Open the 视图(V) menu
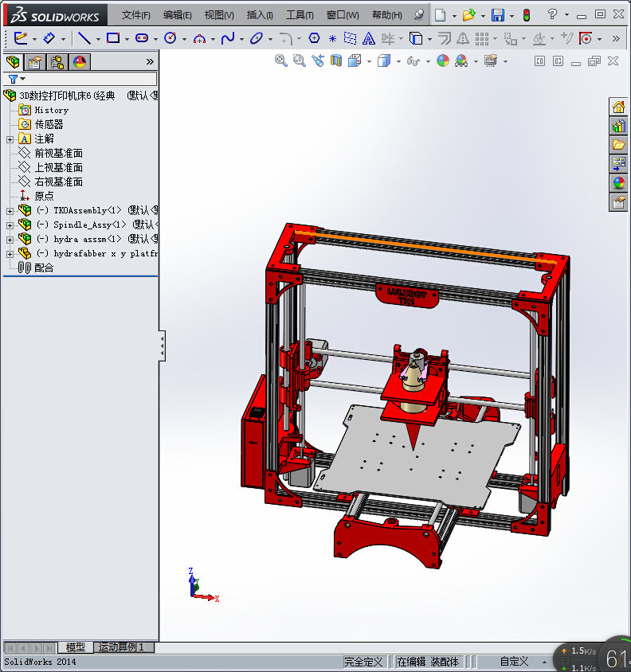This screenshot has width=631, height=672. 219,15
